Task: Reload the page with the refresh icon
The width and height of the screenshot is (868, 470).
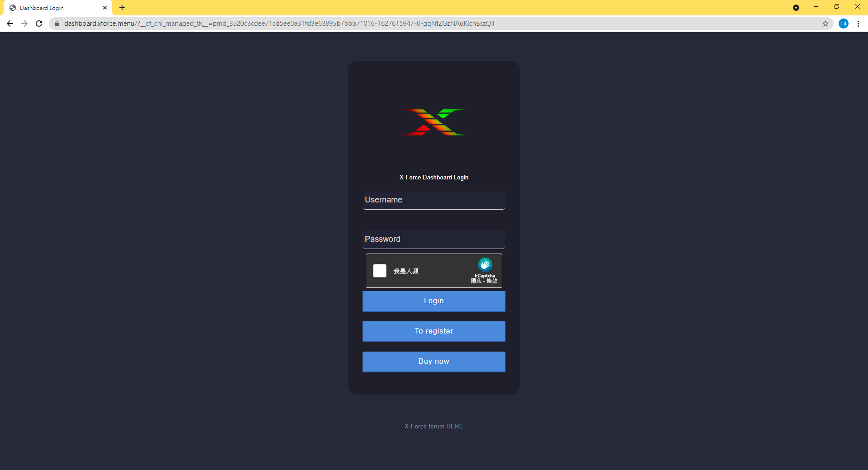Action: click(39, 23)
